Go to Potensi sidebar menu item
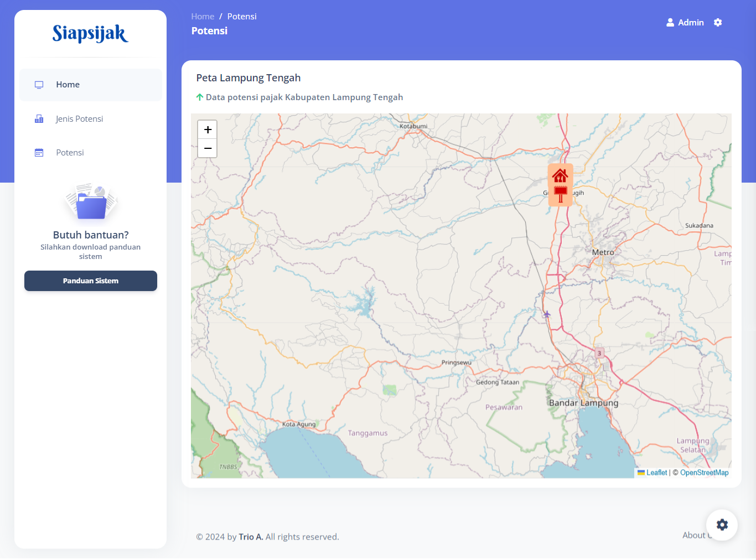This screenshot has height=560, width=756. tap(70, 153)
